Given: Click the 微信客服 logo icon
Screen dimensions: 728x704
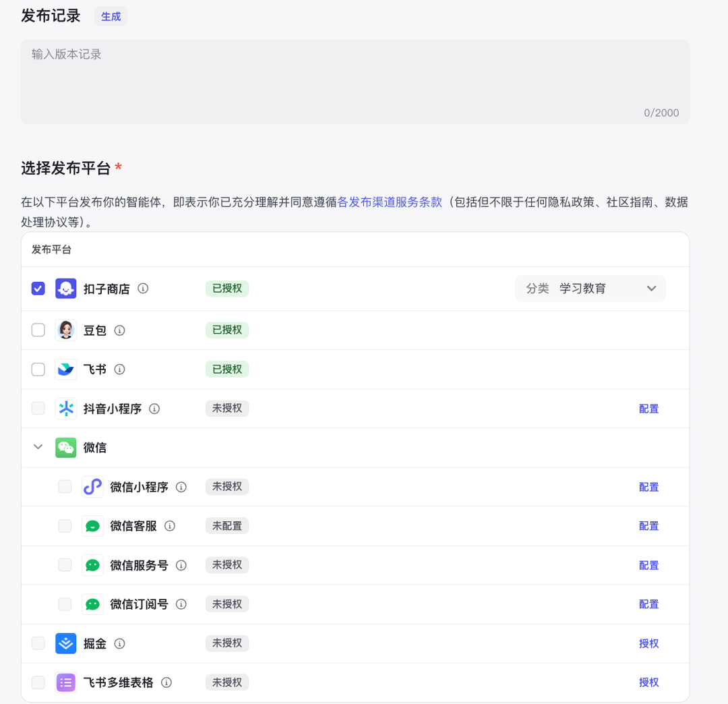Looking at the screenshot, I should pos(92,526).
